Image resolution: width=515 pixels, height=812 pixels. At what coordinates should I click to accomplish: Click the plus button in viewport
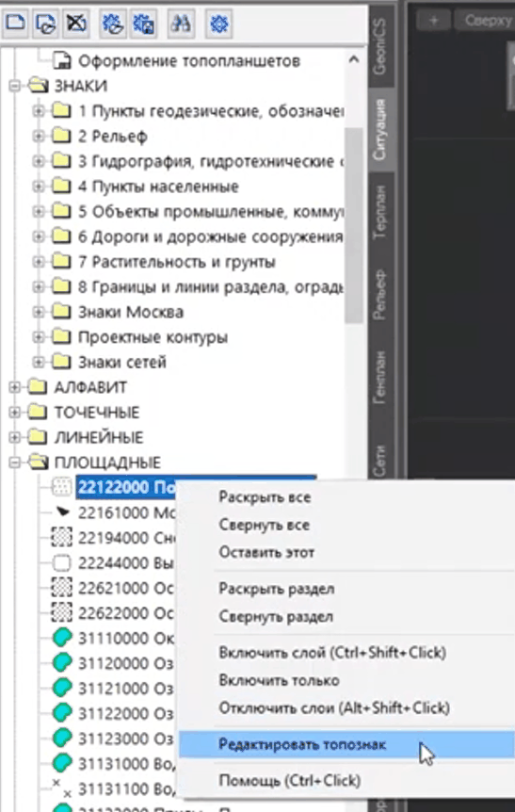(x=434, y=20)
